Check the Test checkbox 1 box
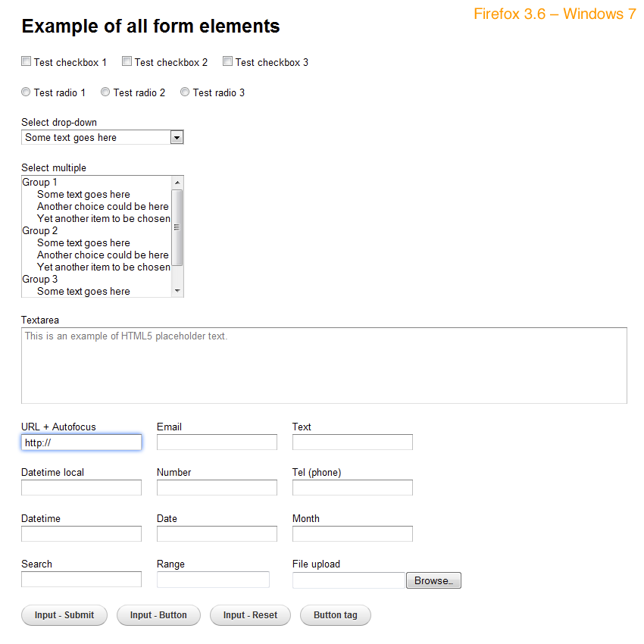 click(26, 61)
